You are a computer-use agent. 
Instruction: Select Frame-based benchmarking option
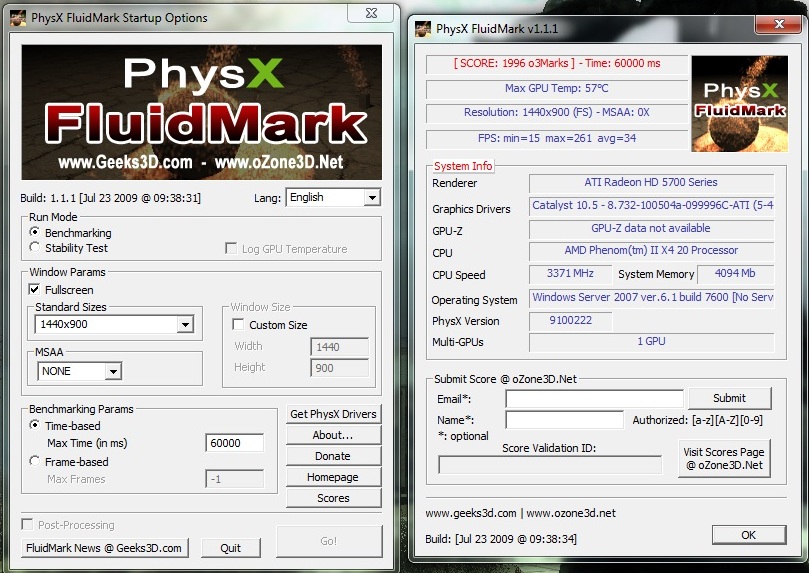tap(36, 462)
